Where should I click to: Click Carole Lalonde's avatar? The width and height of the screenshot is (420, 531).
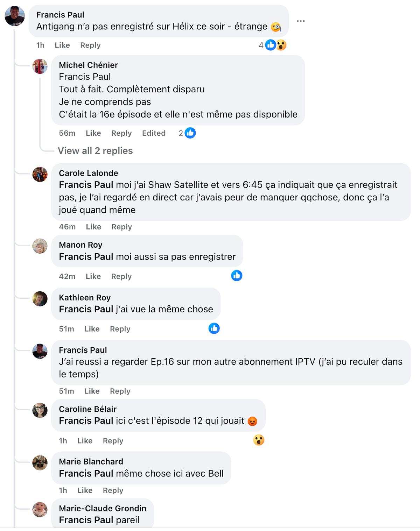coord(40,175)
